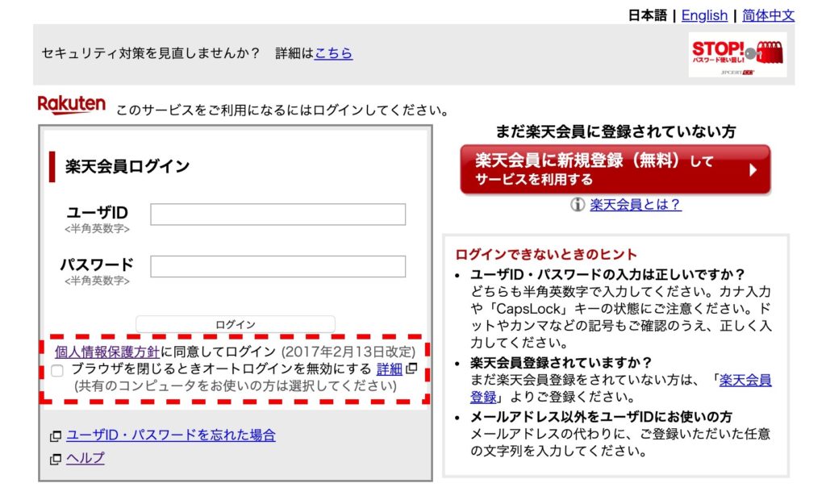
Task: Click the external link icon next to 詳細
Action: point(412,369)
